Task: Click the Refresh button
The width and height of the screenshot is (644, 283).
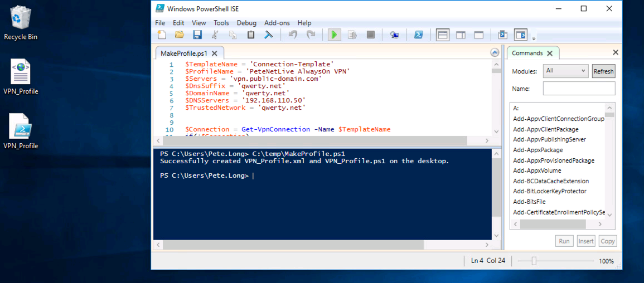Action: click(603, 71)
